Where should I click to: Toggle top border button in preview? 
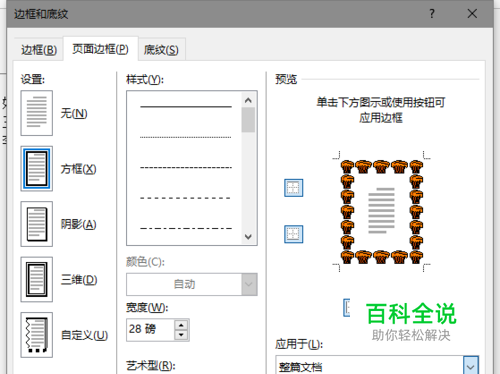(x=294, y=188)
